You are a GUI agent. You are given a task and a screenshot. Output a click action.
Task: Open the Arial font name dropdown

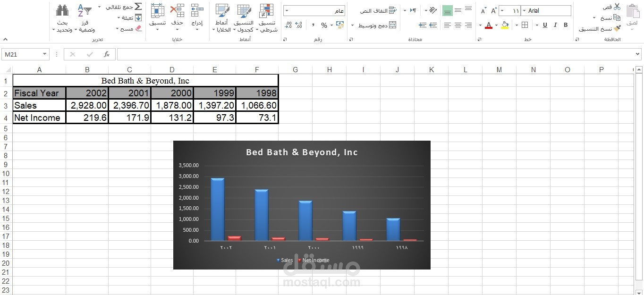tap(524, 10)
